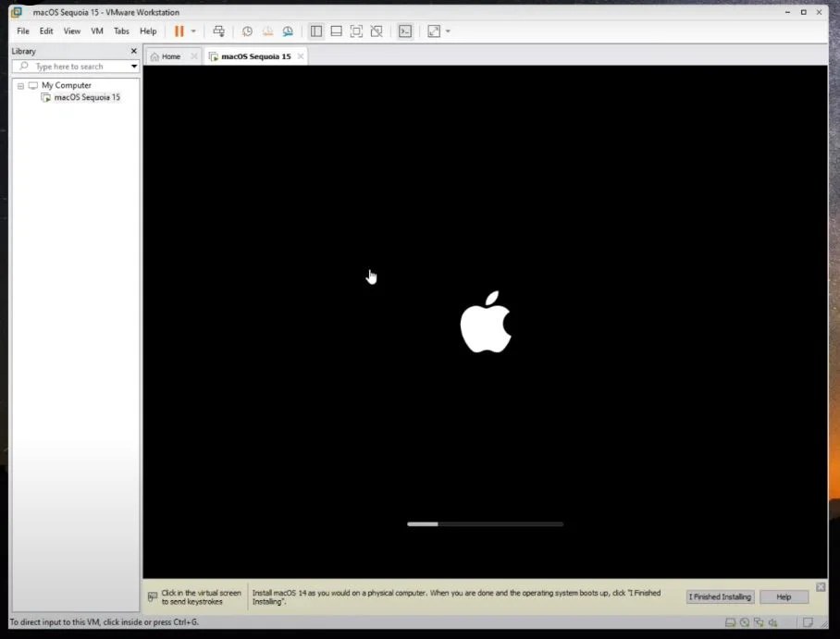The width and height of the screenshot is (840, 639).
Task: Select My Computer in the library tree
Action: click(x=67, y=85)
